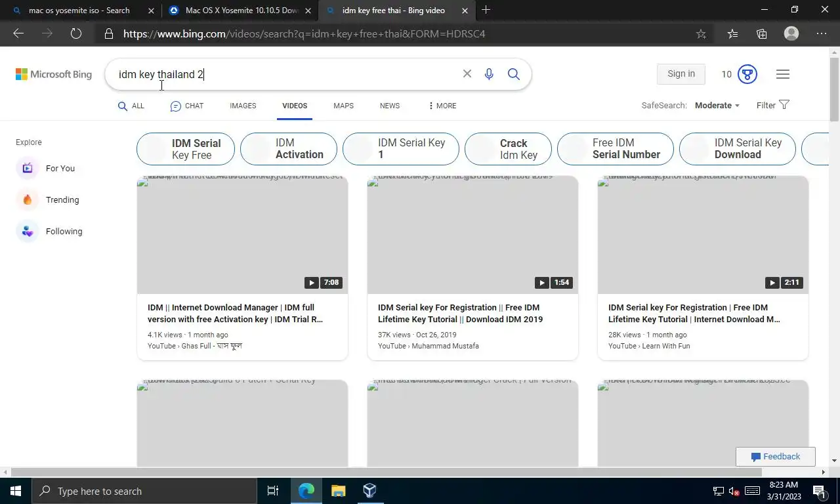Go back to the previous page
This screenshot has height=504, width=840.
click(x=18, y=33)
